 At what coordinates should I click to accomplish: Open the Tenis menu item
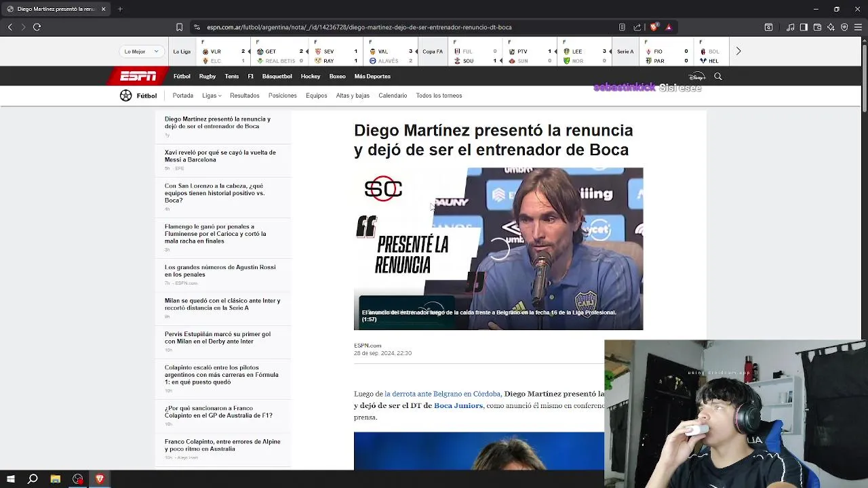(232, 77)
